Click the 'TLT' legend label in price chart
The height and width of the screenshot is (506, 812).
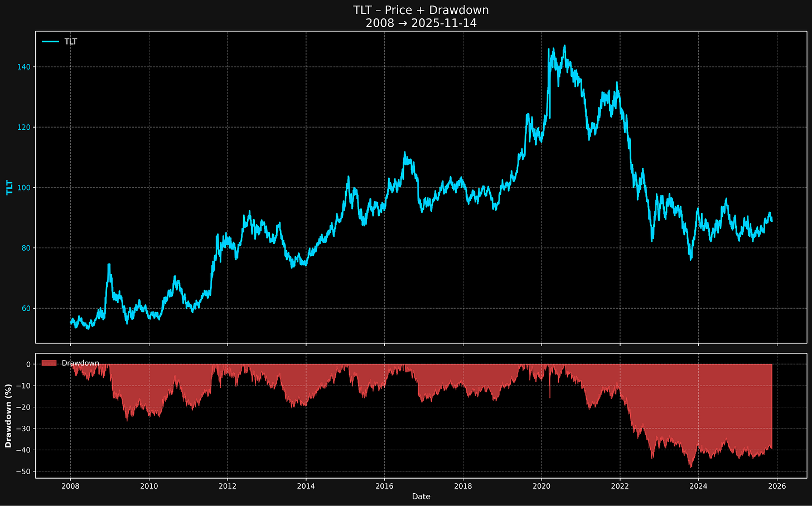coord(71,41)
